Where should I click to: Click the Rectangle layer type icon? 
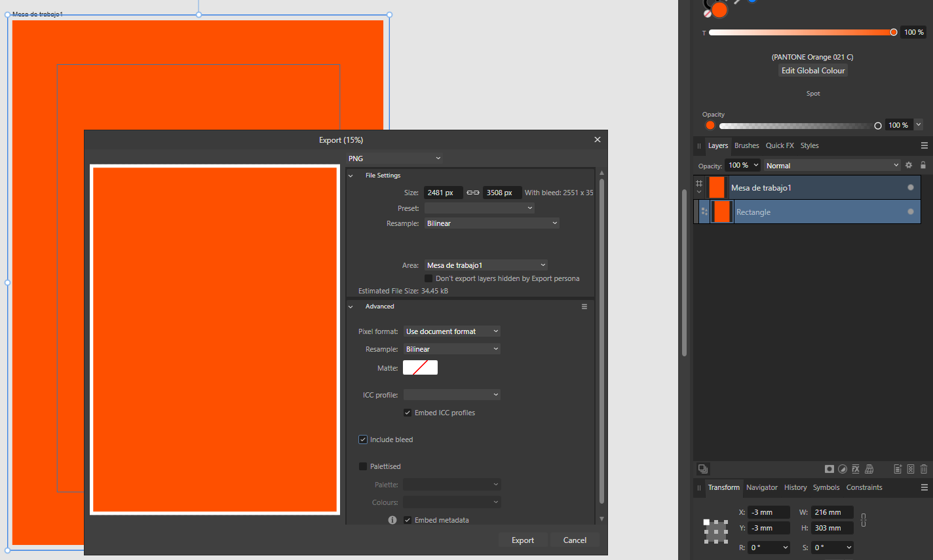tap(704, 212)
